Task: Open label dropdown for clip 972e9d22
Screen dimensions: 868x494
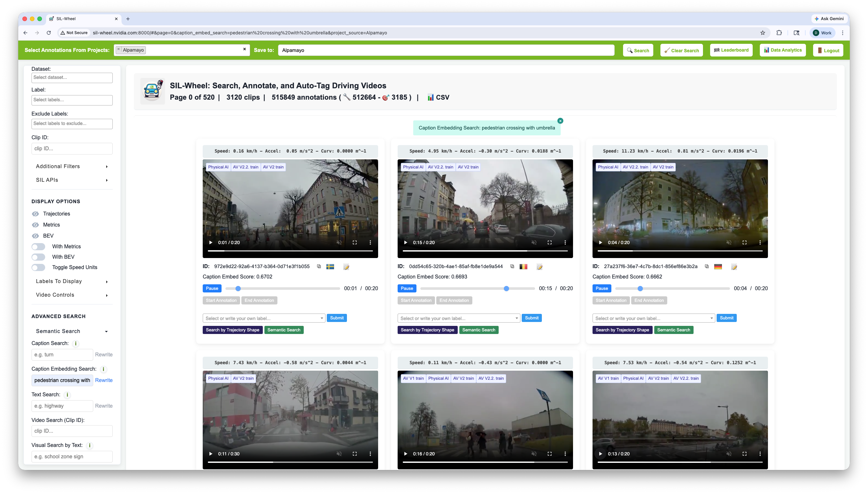Action: click(x=264, y=318)
